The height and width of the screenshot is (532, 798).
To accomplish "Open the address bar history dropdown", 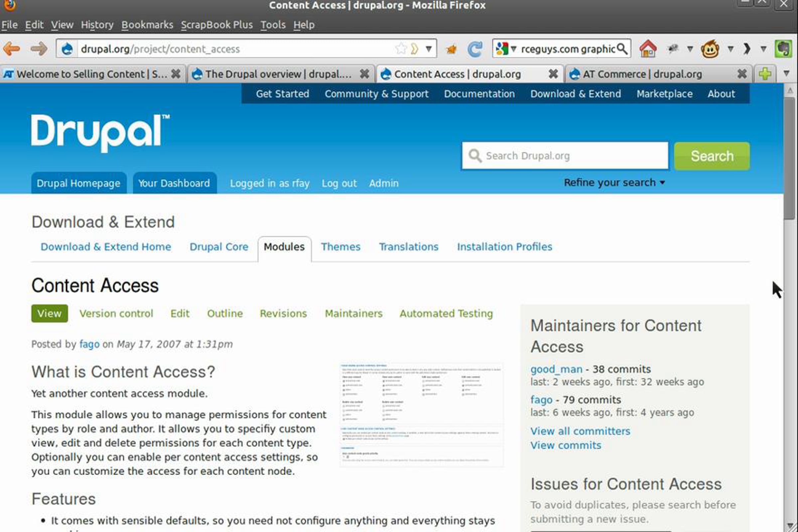I will (429, 49).
